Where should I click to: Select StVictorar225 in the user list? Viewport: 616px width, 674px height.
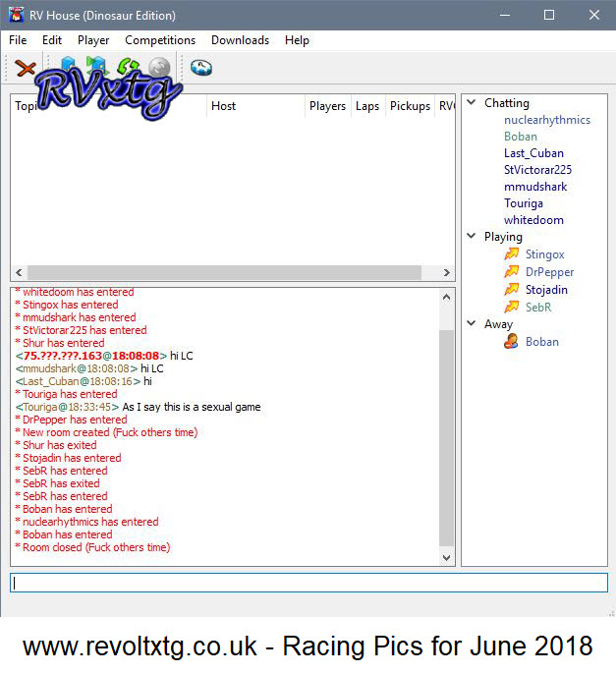[x=537, y=170]
